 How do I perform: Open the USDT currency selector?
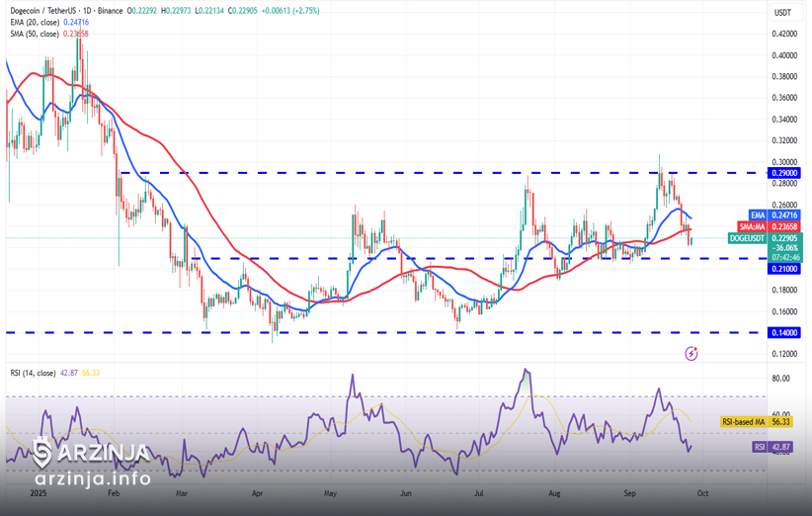[782, 12]
